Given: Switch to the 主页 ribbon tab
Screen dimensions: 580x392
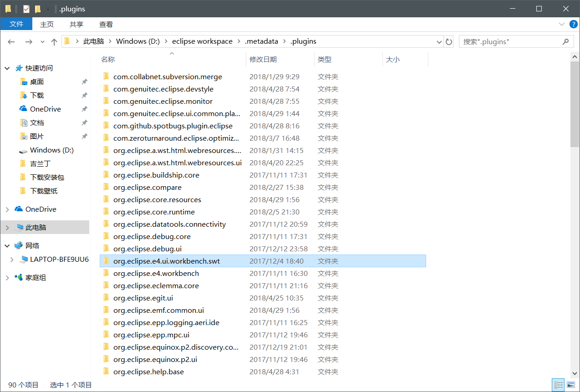Looking at the screenshot, I should 47,24.
